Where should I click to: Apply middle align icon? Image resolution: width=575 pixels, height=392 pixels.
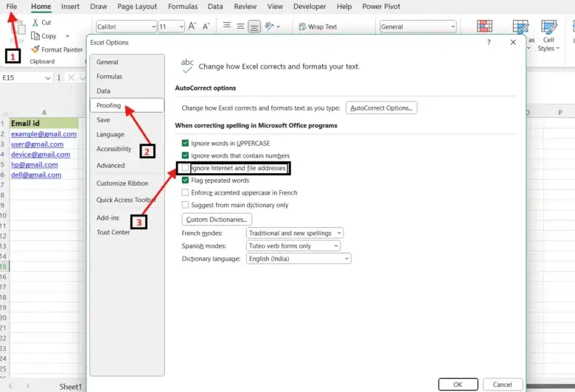pyautogui.click(x=240, y=26)
